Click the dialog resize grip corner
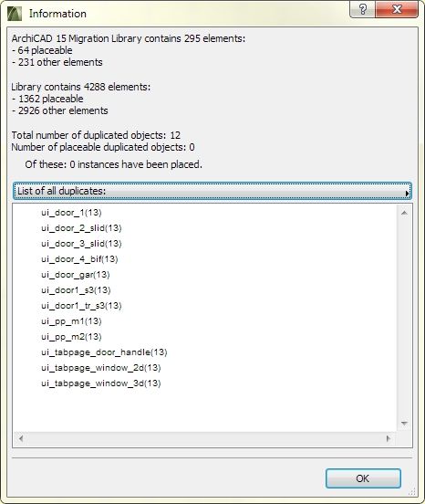The width and height of the screenshot is (425, 504). pos(412,491)
